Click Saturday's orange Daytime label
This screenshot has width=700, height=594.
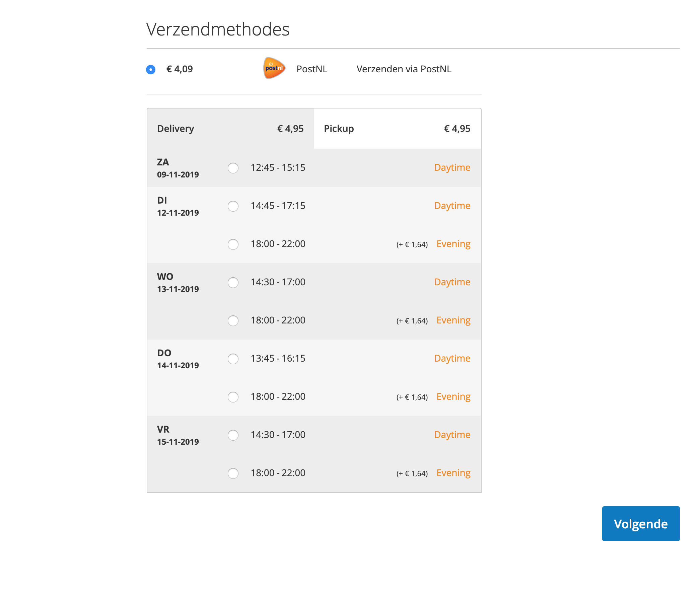(452, 167)
